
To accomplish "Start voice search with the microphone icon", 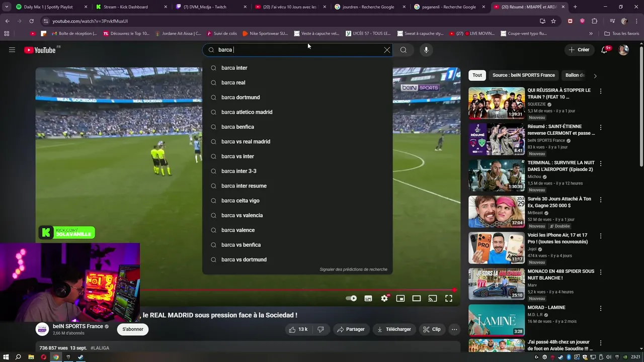I will (426, 50).
